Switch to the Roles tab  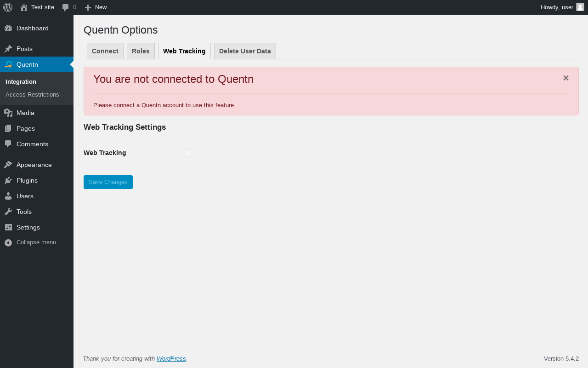click(141, 51)
